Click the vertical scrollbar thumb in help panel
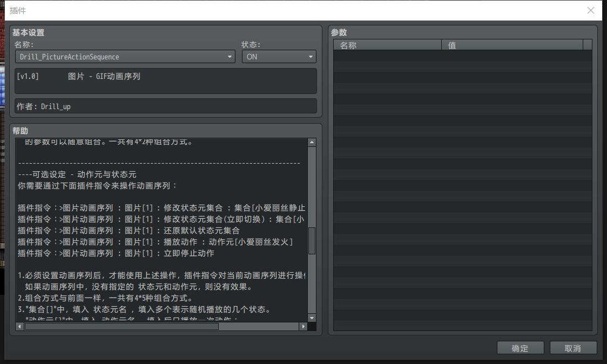 coord(312,240)
